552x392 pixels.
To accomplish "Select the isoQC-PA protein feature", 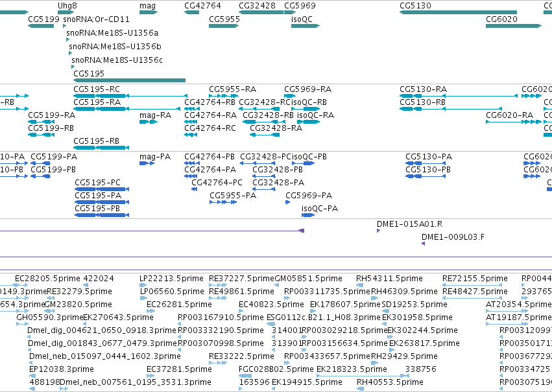I will tap(308, 215).
